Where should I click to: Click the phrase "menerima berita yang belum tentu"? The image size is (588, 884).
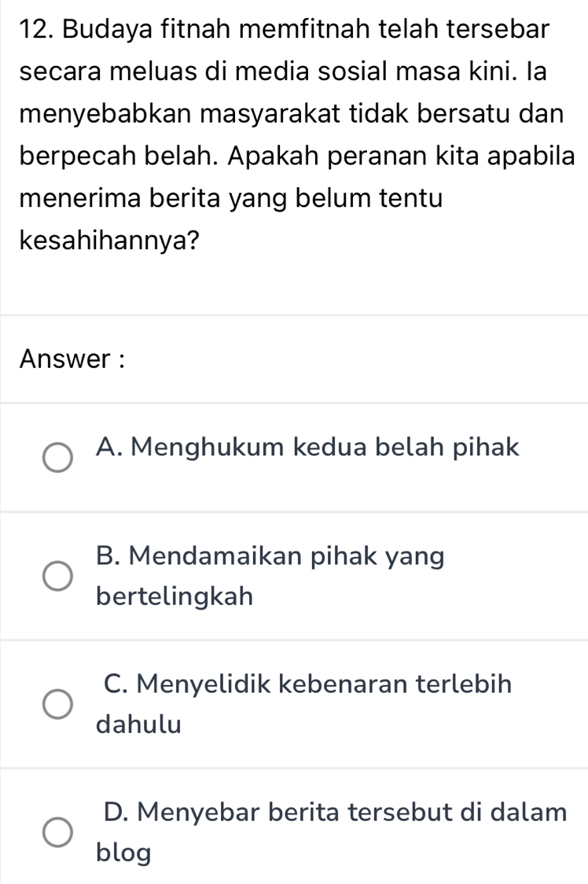(232, 200)
